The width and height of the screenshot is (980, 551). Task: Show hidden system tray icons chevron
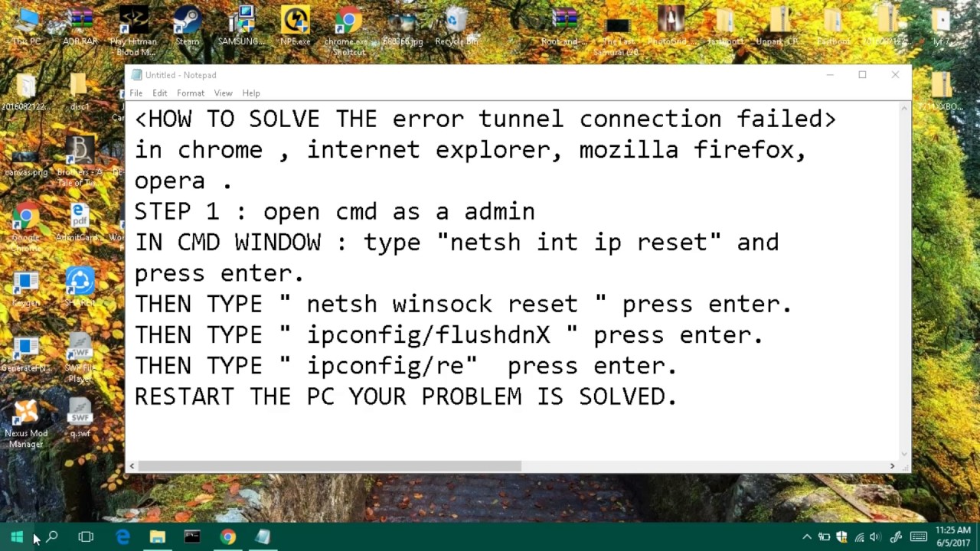pos(807,537)
